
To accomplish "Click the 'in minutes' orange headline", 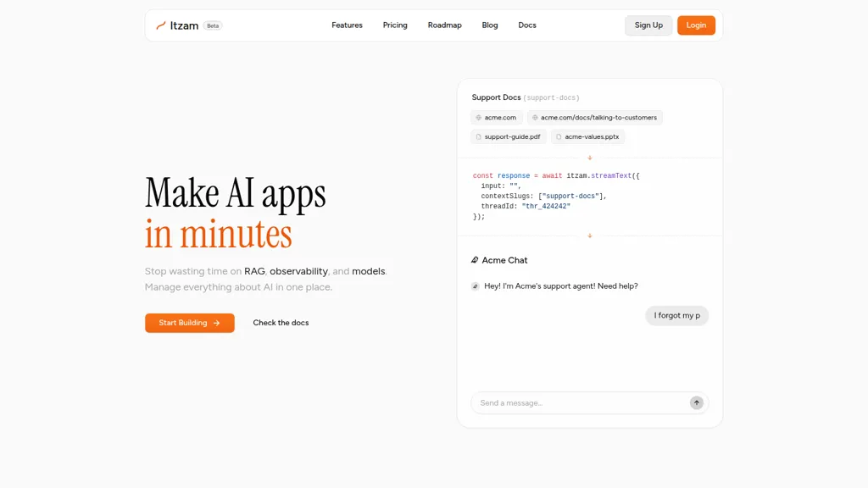I will [218, 234].
